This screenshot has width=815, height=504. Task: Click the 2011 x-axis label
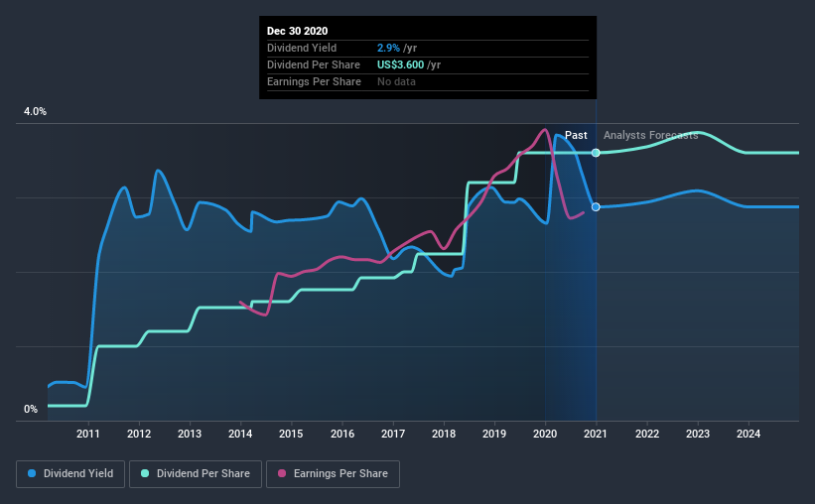click(88, 434)
